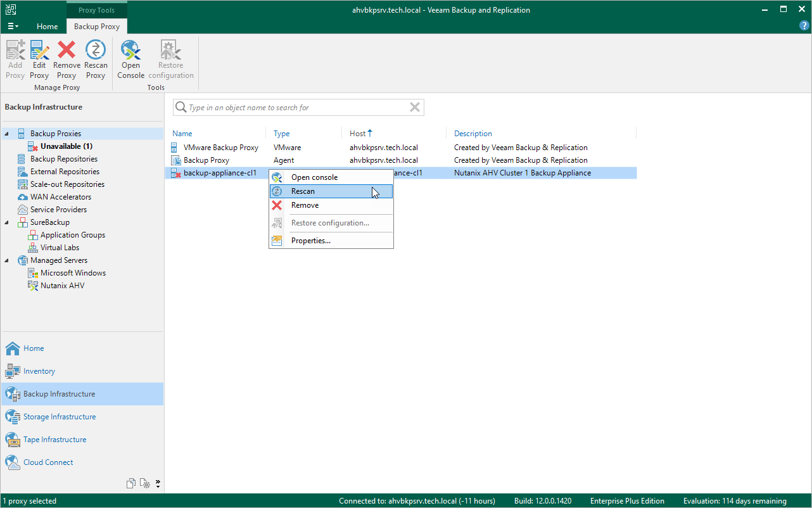812x508 pixels.
Task: Click the Files view icon below navigation
Action: [131, 483]
